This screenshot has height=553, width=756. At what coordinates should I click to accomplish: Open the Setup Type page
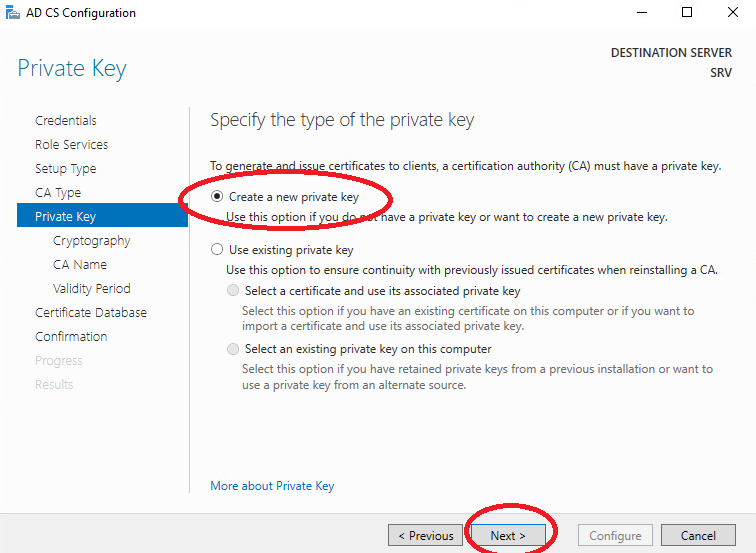66,169
